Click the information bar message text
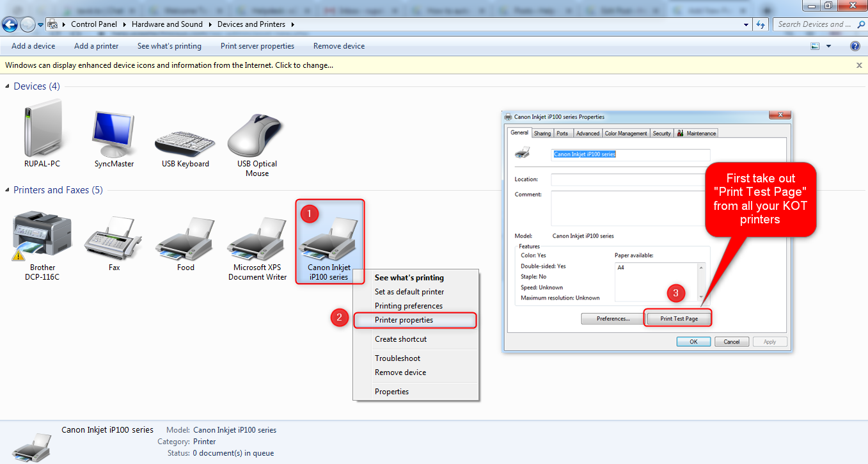The height and width of the screenshot is (464, 868). [x=170, y=65]
